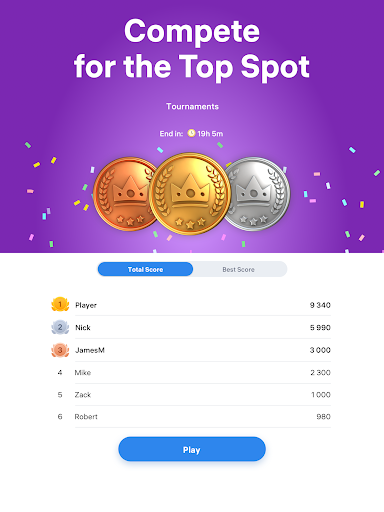Viewport: 384px width, 512px height.
Task: Click the End in countdown timer
Action: pos(191,134)
